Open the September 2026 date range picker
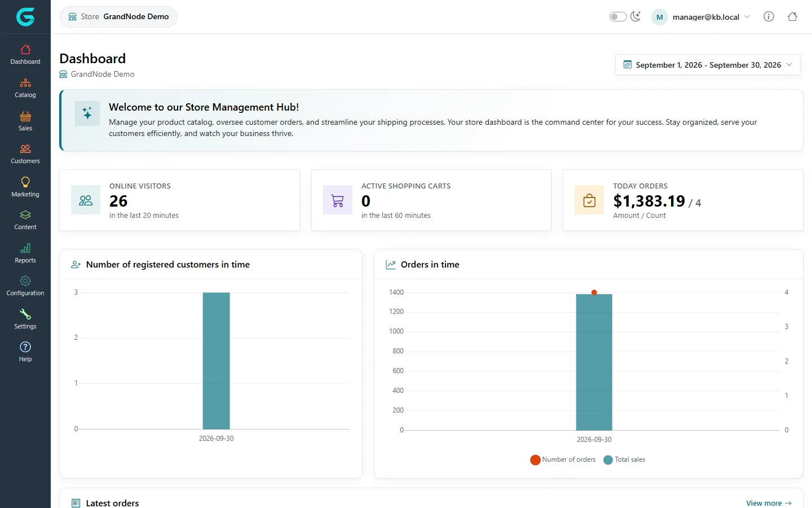 708,65
